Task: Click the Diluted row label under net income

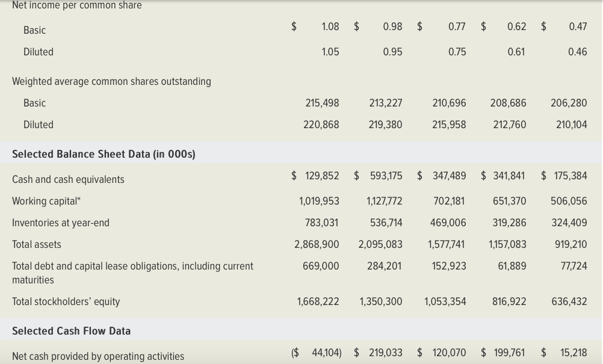Action: pos(39,52)
